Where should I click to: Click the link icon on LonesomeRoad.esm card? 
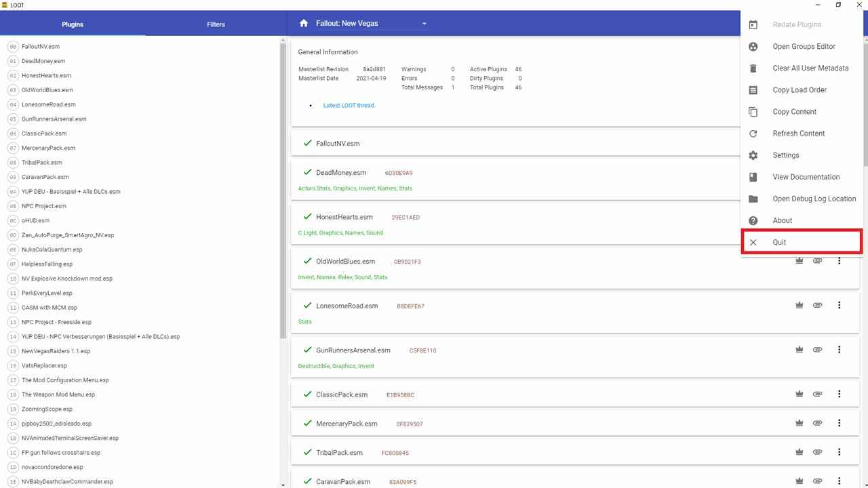818,305
